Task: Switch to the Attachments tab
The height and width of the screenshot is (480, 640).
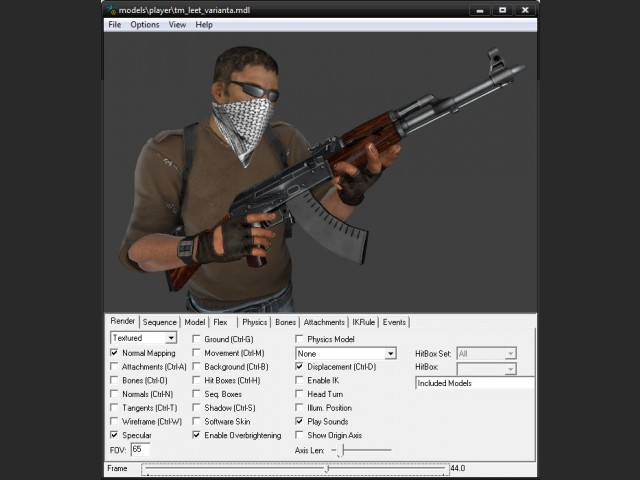Action: [x=324, y=322]
